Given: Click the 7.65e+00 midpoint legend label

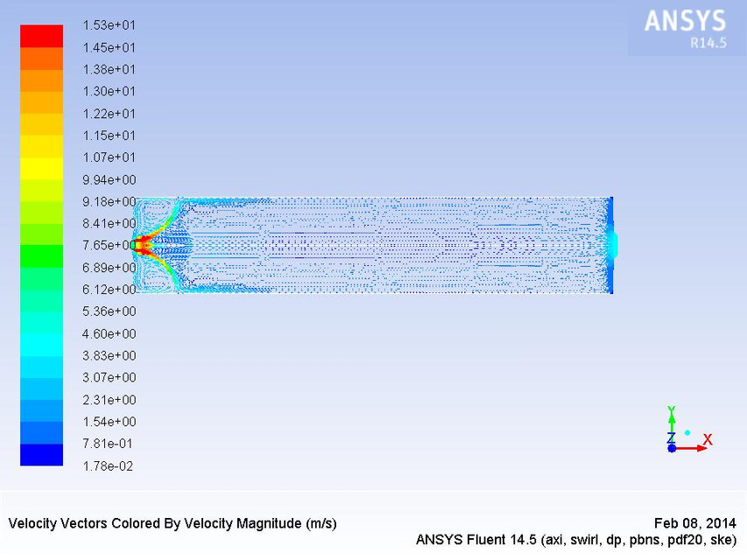Looking at the screenshot, I should point(108,246).
